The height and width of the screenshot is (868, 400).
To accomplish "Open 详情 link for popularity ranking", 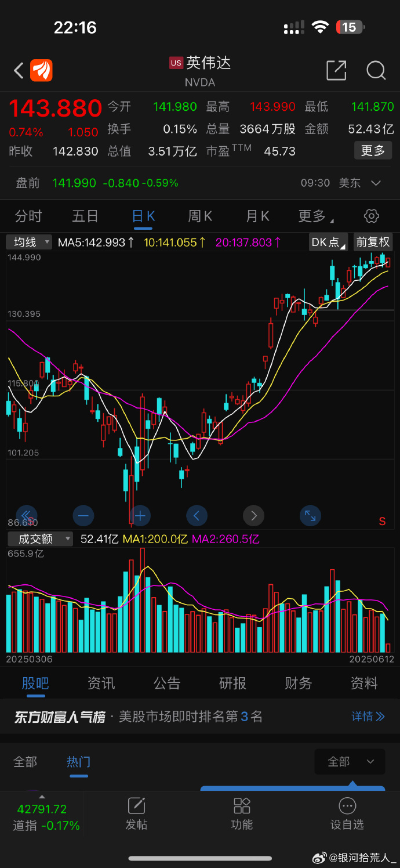I will (368, 717).
